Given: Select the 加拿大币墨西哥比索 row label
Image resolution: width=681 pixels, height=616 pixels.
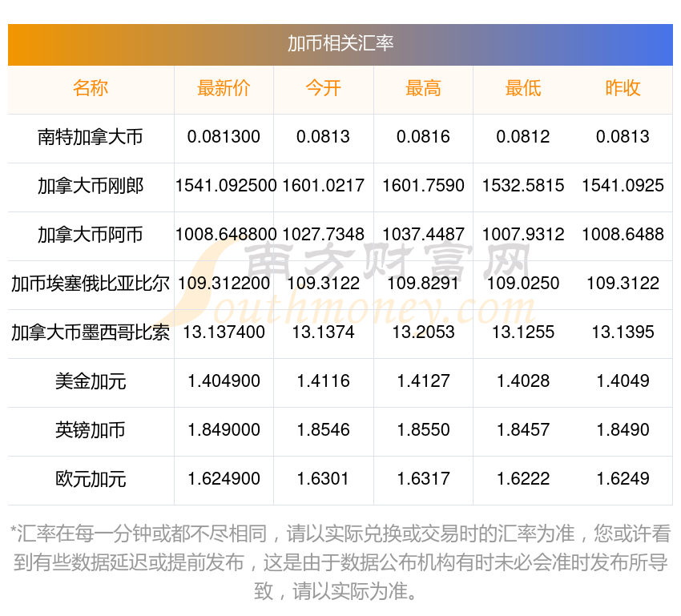Looking at the screenshot, I should (91, 332).
